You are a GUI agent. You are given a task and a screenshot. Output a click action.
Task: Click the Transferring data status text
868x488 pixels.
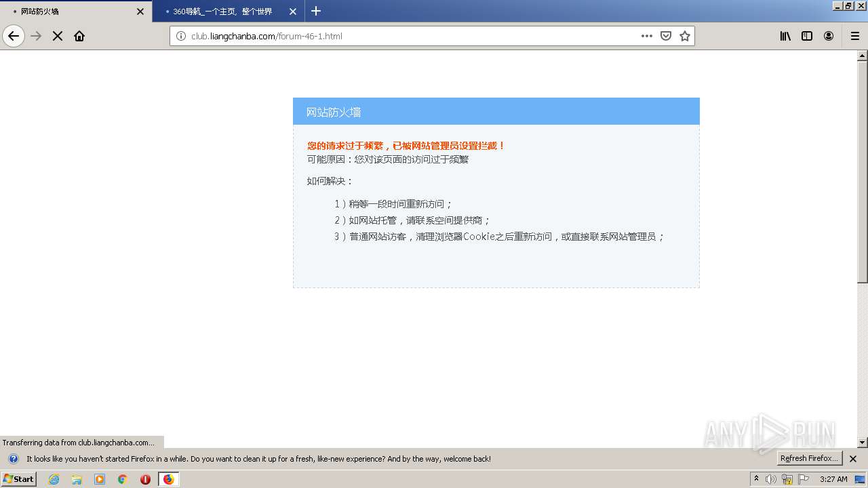(79, 443)
